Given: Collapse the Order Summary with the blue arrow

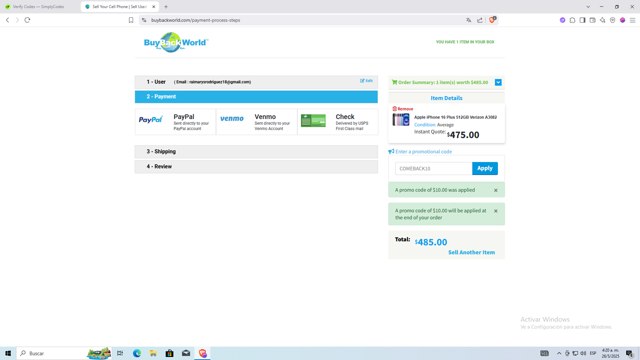Looking at the screenshot, I should coord(498,82).
